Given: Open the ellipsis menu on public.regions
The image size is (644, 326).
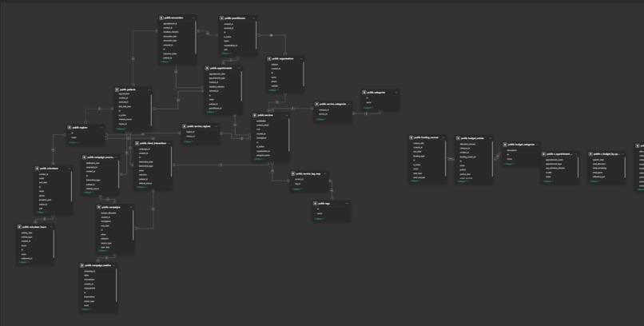Looking at the screenshot, I should point(100,128).
